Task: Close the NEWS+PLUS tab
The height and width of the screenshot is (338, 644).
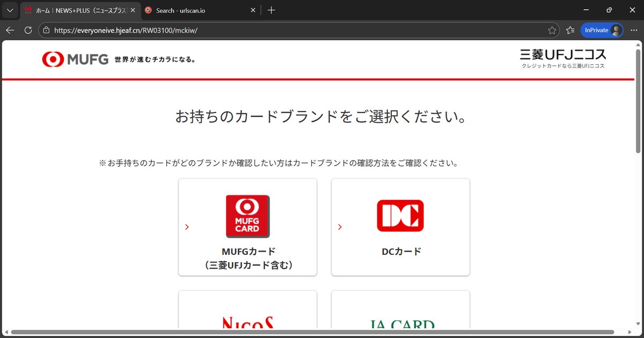Action: [133, 10]
